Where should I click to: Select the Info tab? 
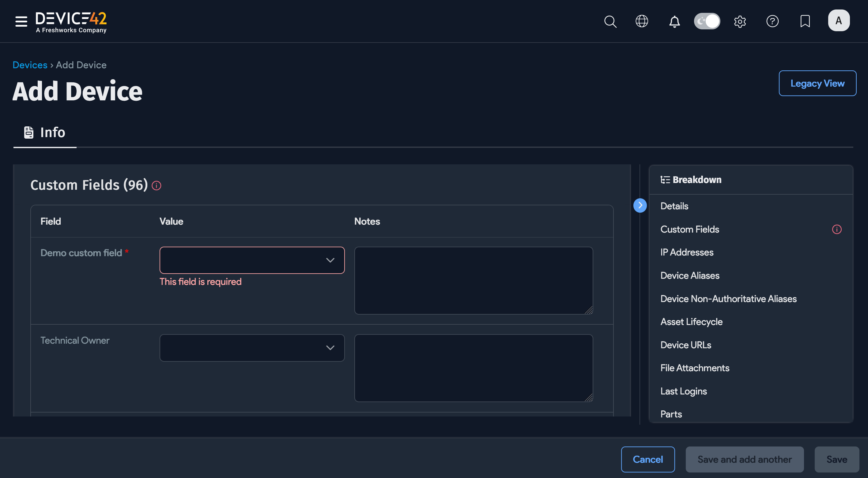pyautogui.click(x=45, y=133)
